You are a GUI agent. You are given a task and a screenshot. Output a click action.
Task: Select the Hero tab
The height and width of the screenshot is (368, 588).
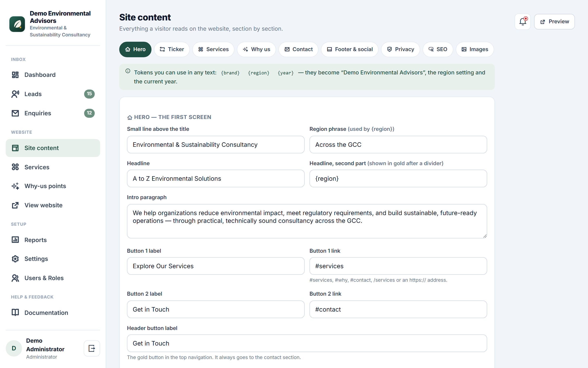135,49
